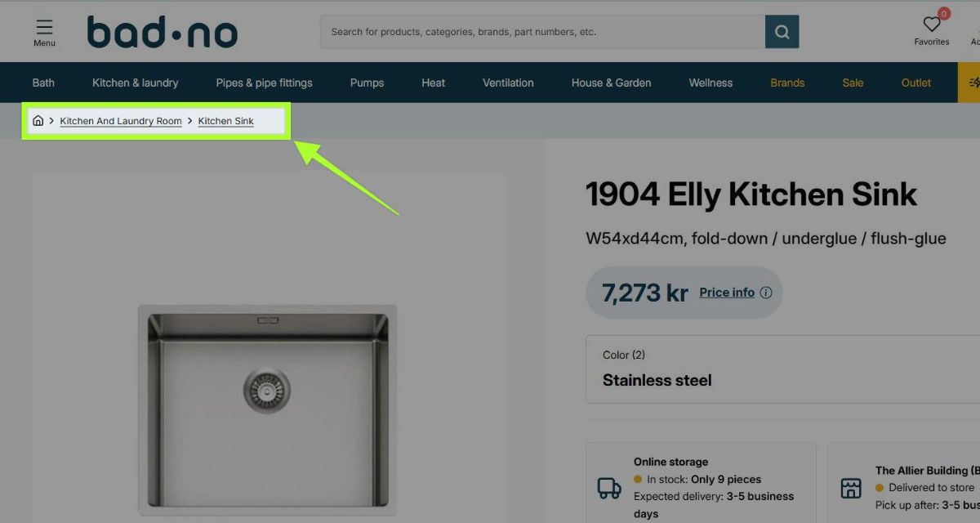Image resolution: width=980 pixels, height=523 pixels.
Task: Open the hamburger Menu icon
Action: (44, 28)
